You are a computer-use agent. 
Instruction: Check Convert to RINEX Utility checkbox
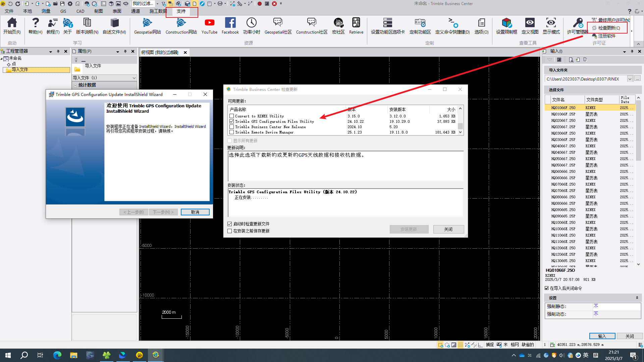[231, 116]
